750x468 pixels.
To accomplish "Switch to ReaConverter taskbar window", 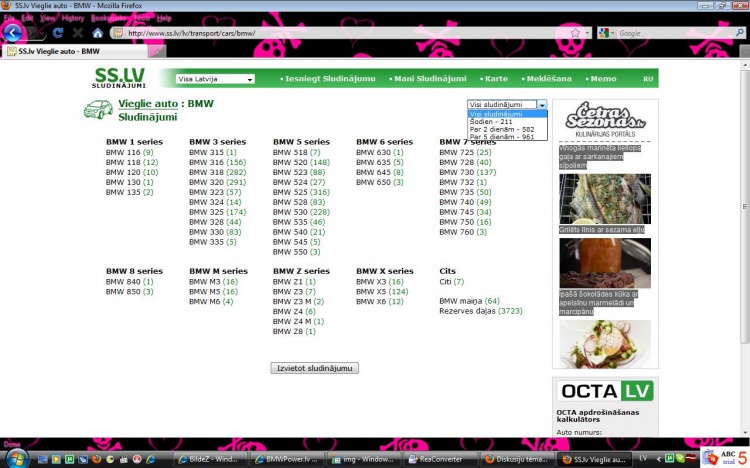I will pos(441,459).
